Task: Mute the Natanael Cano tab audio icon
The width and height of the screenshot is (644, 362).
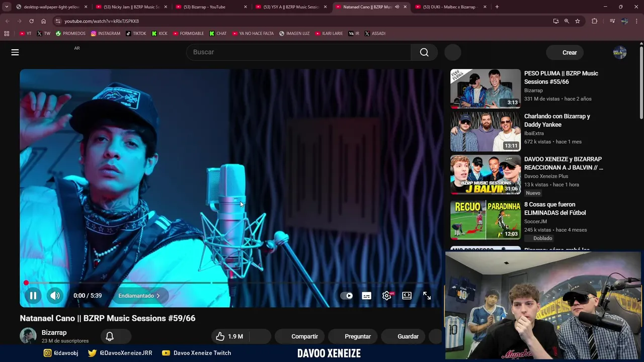Action: tap(397, 7)
